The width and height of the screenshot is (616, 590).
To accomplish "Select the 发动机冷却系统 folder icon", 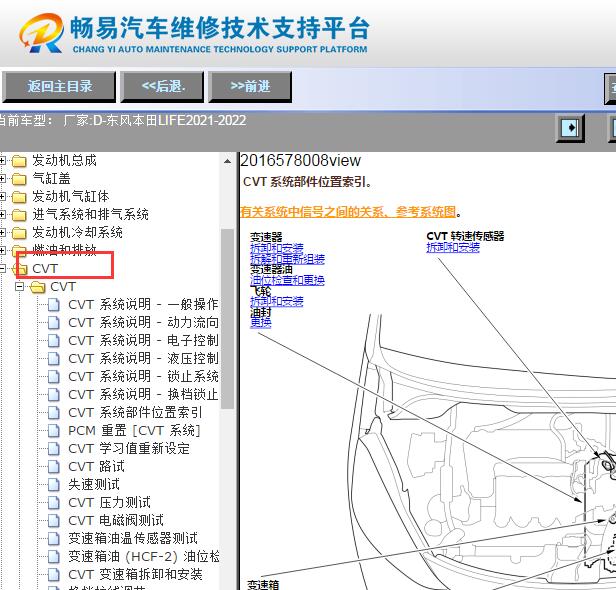I will pos(19,233).
